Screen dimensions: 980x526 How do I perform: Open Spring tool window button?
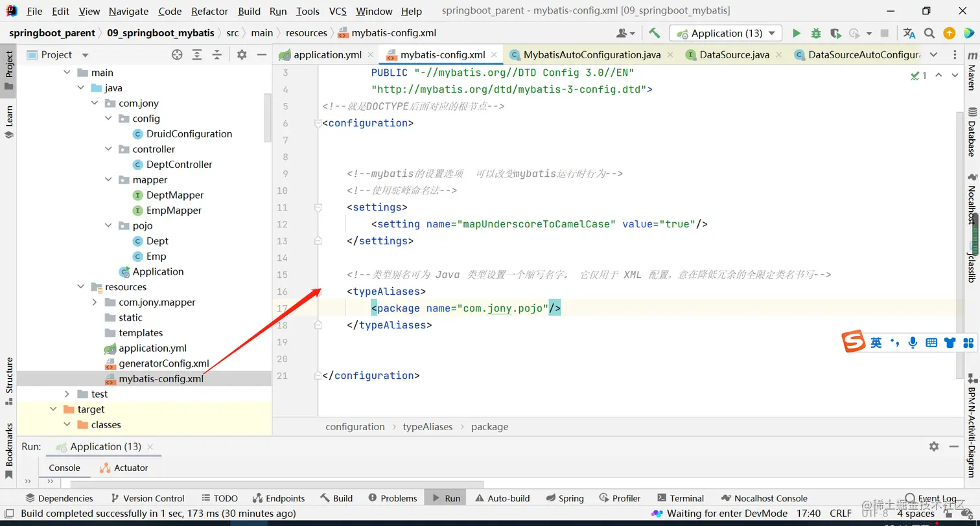(565, 498)
